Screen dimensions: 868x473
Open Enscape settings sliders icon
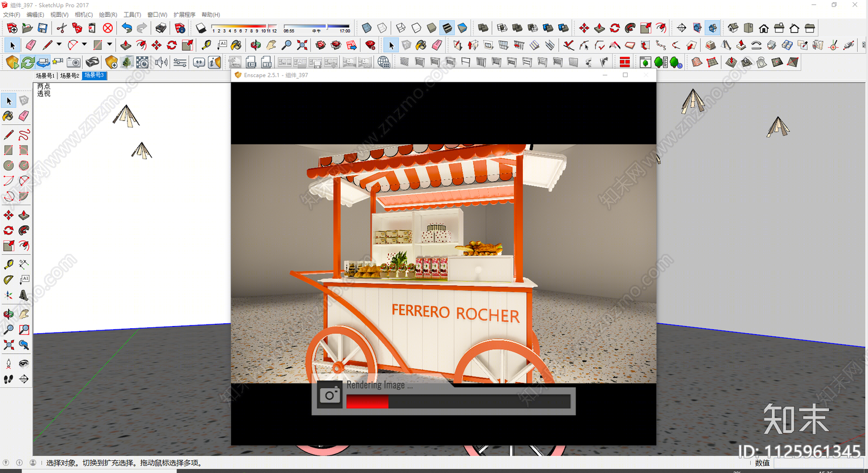coord(180,62)
